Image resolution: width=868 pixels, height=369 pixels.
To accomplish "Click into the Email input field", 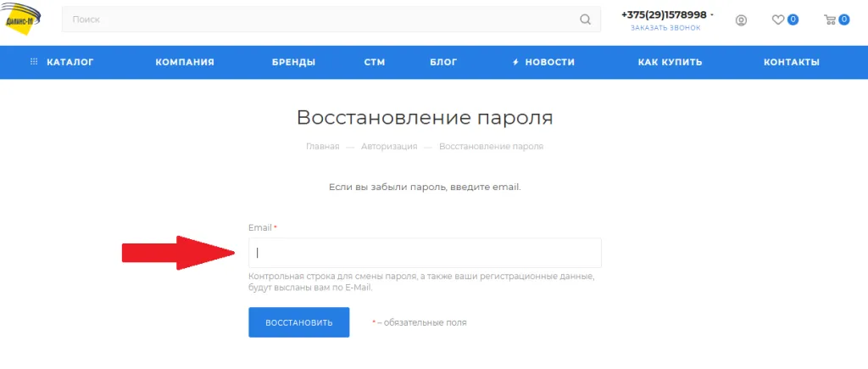I will (x=425, y=253).
